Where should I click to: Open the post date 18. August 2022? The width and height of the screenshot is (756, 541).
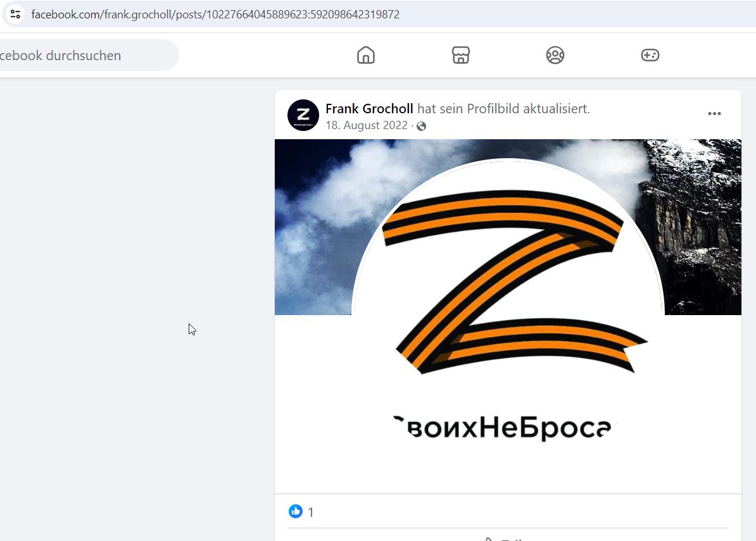click(x=367, y=125)
